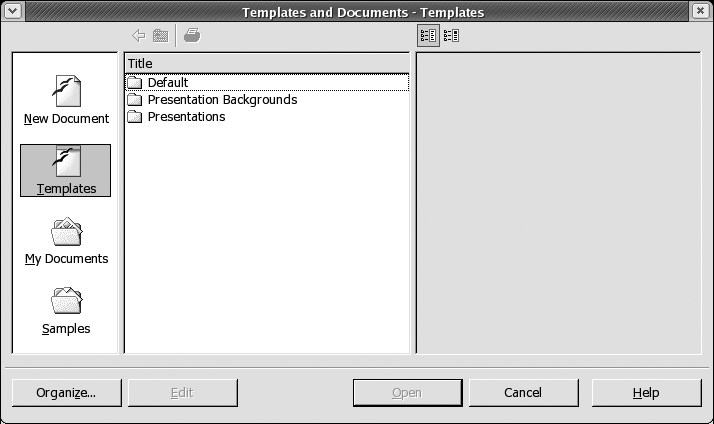714x424 pixels.
Task: Click the Default folder icon
Action: click(x=135, y=82)
